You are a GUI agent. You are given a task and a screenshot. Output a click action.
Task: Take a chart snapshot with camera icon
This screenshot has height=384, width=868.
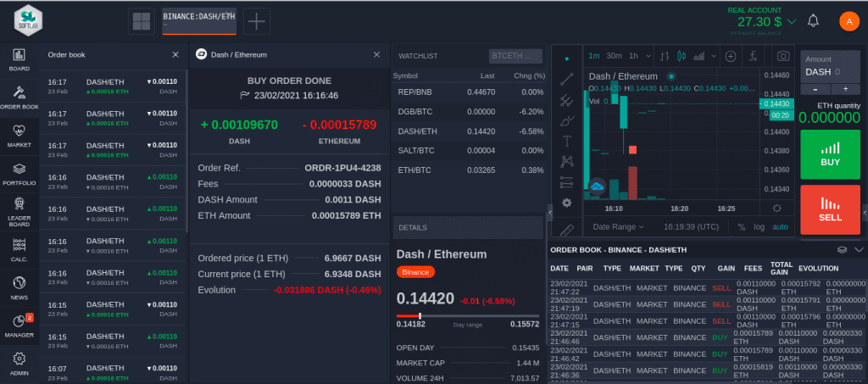pyautogui.click(x=784, y=56)
